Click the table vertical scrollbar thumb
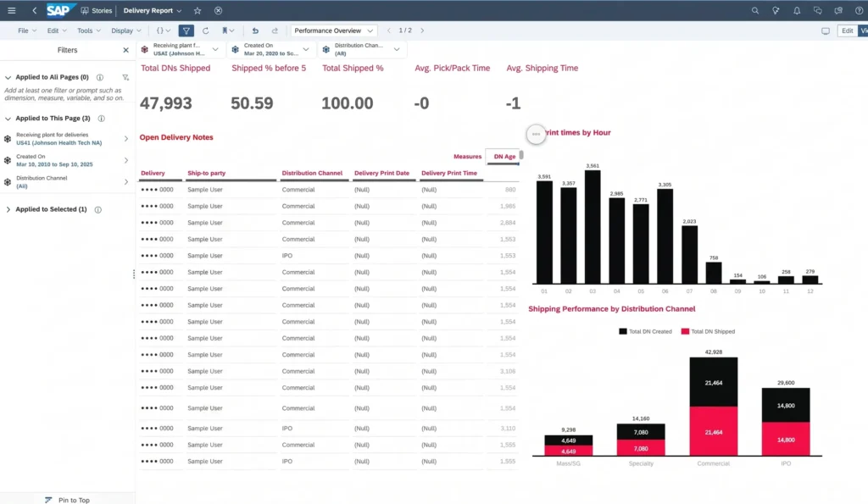 (x=521, y=156)
